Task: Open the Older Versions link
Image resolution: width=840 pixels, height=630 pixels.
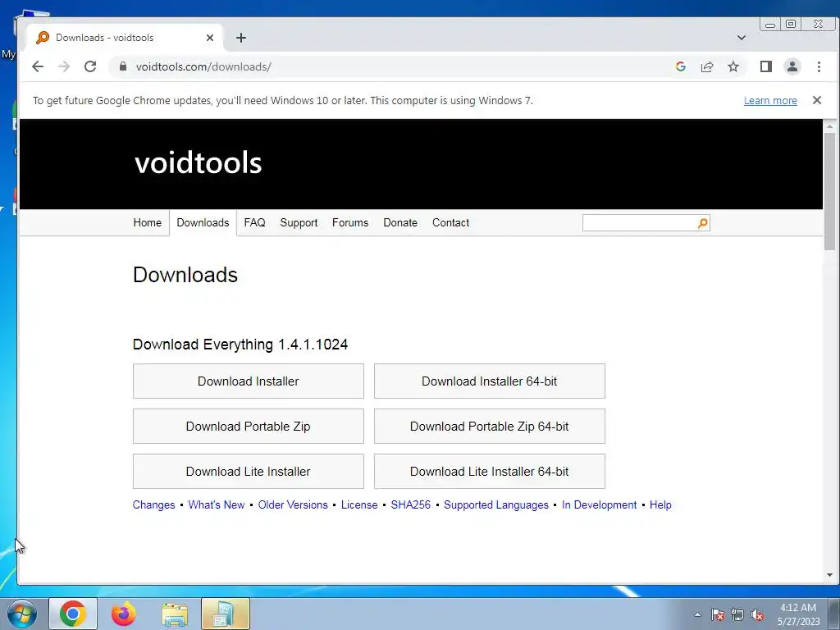Action: [x=293, y=504]
